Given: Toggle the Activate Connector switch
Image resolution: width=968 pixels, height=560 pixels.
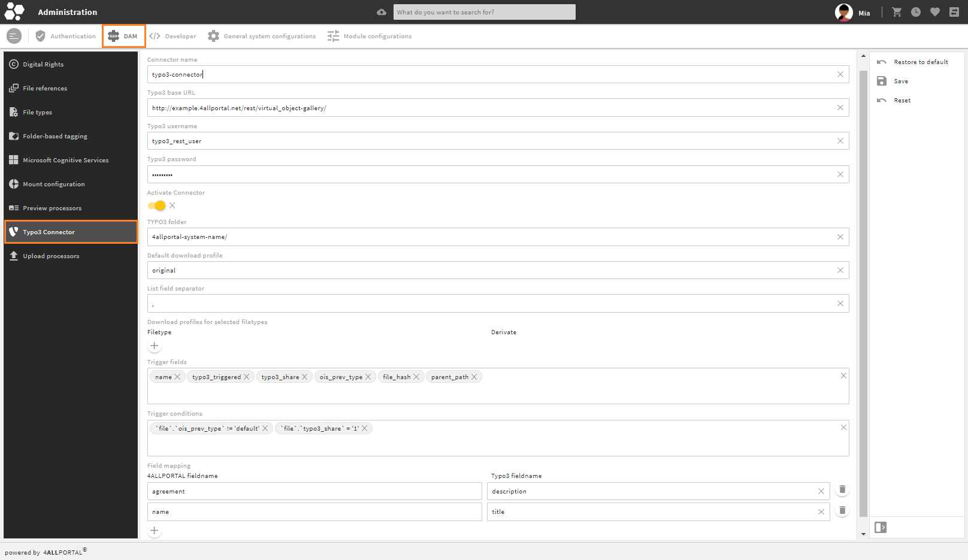Looking at the screenshot, I should point(157,205).
